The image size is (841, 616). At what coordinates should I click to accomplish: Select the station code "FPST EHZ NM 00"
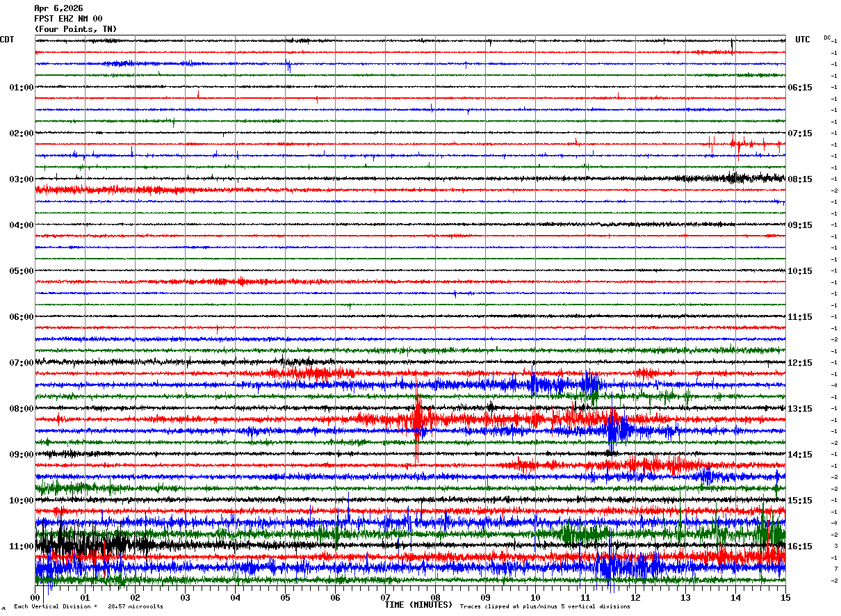[x=68, y=19]
